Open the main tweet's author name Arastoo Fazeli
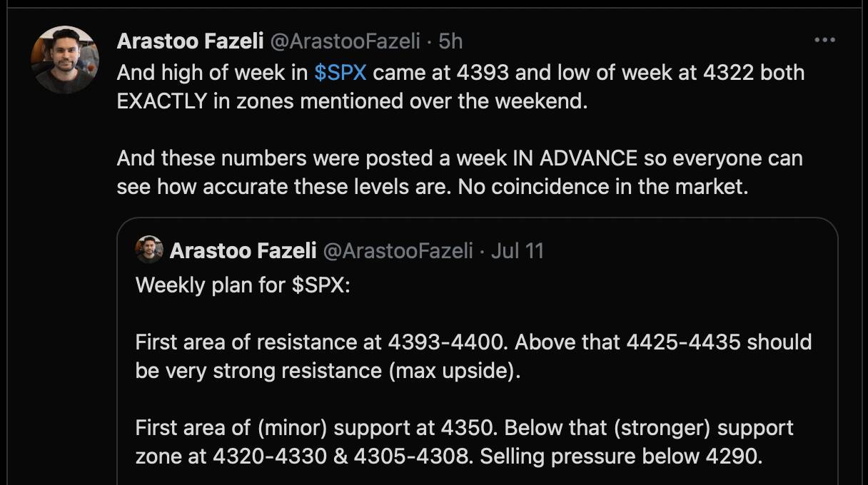The width and height of the screenshot is (868, 485). pyautogui.click(x=191, y=41)
